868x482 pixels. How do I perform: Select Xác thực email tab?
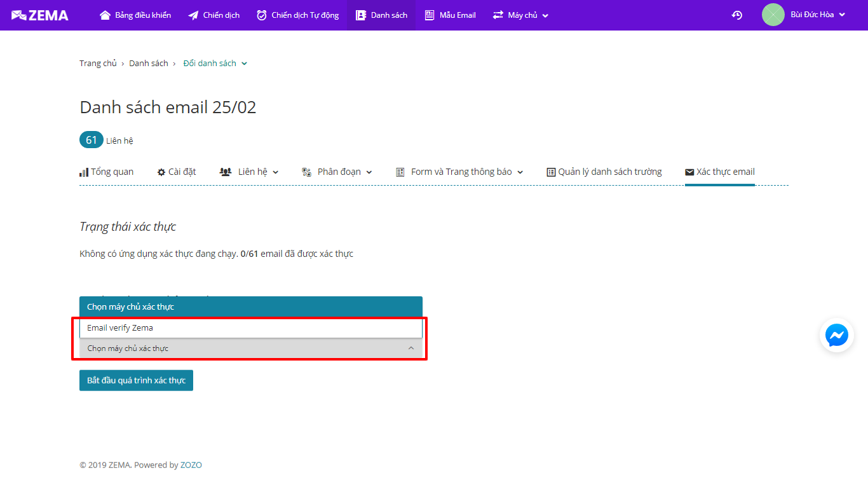720,172
